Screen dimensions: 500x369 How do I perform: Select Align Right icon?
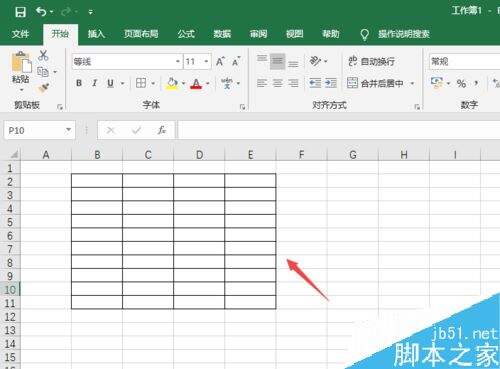[x=293, y=83]
